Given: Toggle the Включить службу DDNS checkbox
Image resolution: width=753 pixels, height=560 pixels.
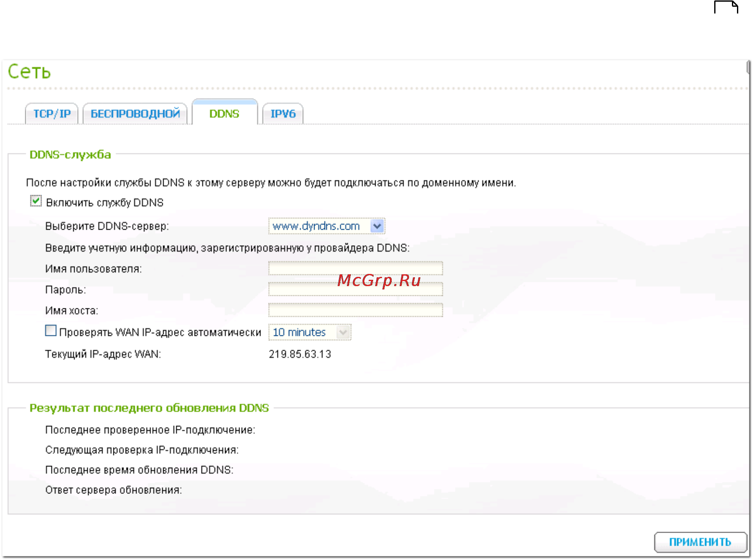Looking at the screenshot, I should pos(36,201).
